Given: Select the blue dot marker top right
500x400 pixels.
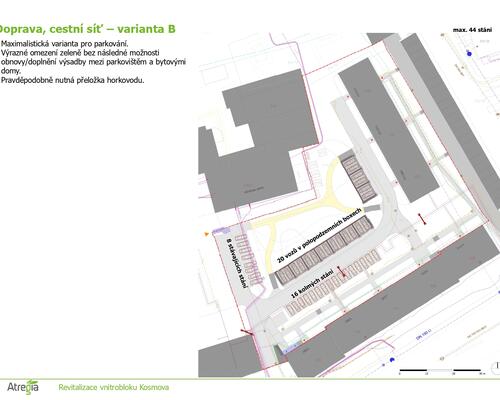Looking at the screenshot, I should pos(469,54).
